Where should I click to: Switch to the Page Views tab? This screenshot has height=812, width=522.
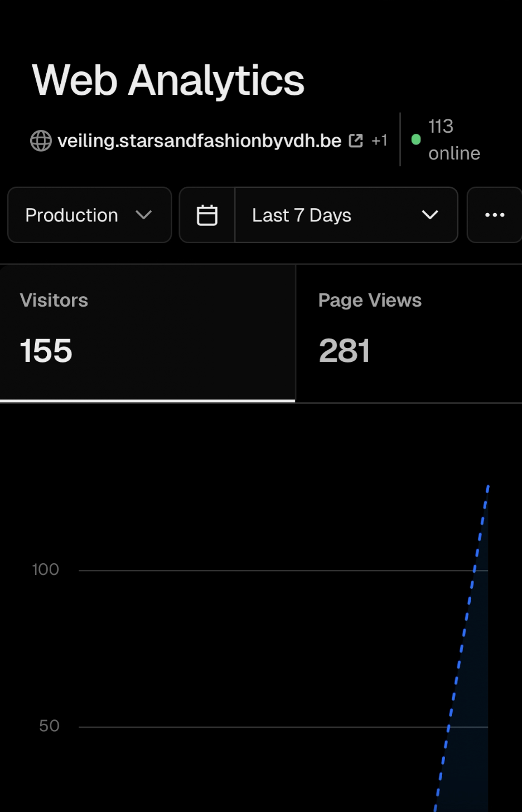(409, 333)
